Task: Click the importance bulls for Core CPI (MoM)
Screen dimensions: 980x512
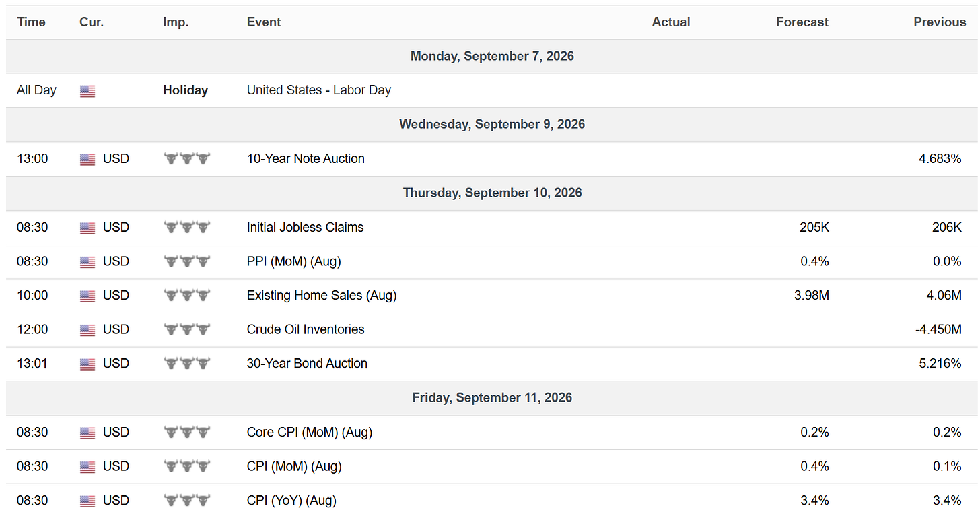Action: coord(187,432)
